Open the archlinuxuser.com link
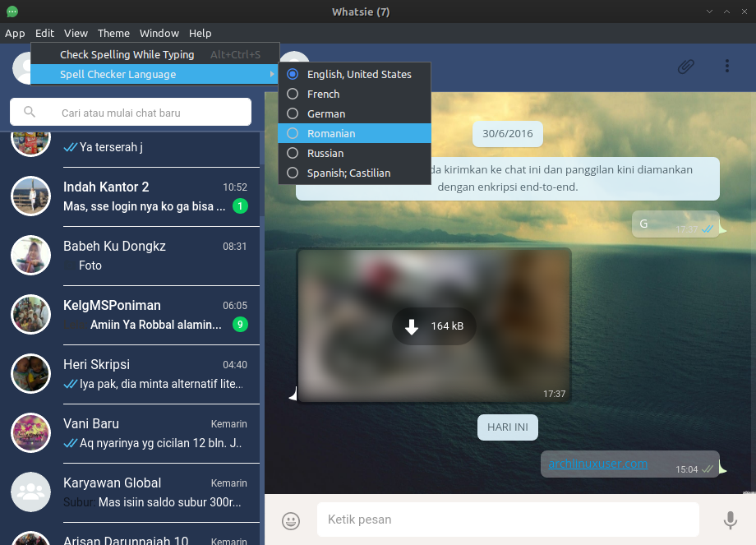The height and width of the screenshot is (545, 756). (x=598, y=464)
